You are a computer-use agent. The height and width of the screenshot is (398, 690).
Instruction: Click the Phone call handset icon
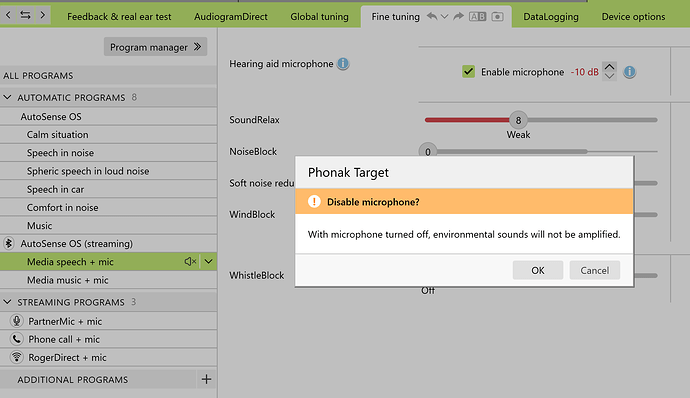coord(17,339)
